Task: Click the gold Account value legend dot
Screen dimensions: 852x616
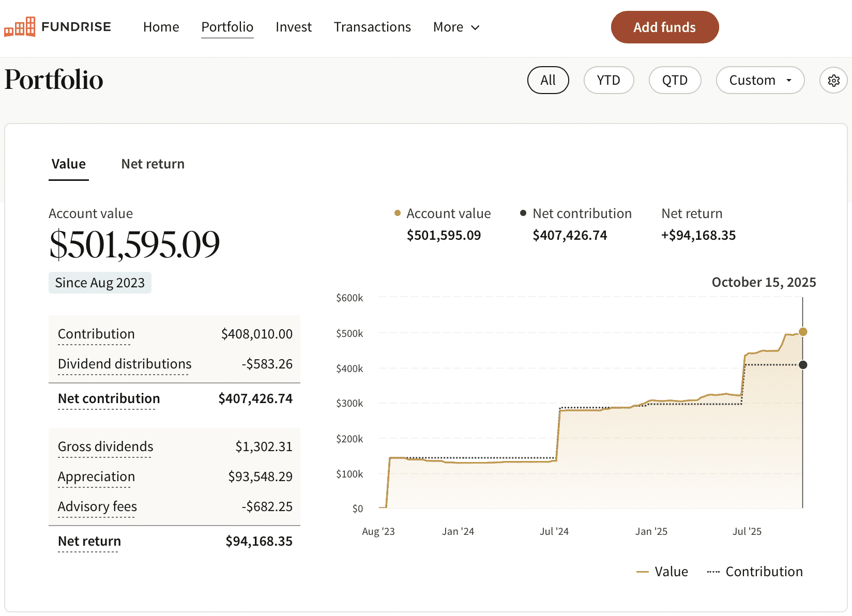Action: tap(398, 213)
